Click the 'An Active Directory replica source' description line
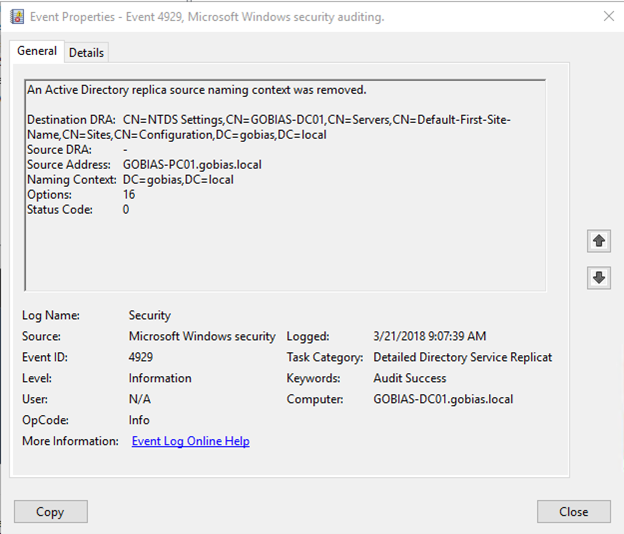 click(x=197, y=90)
